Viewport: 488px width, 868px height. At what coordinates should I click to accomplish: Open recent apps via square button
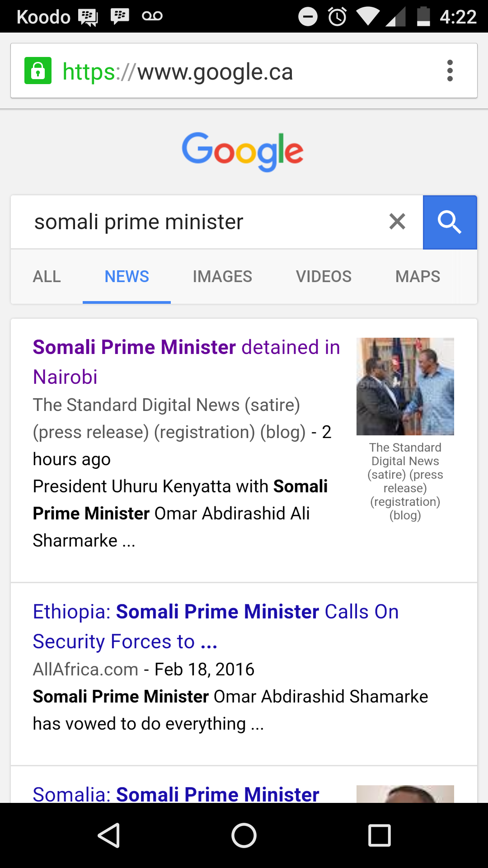(x=380, y=835)
